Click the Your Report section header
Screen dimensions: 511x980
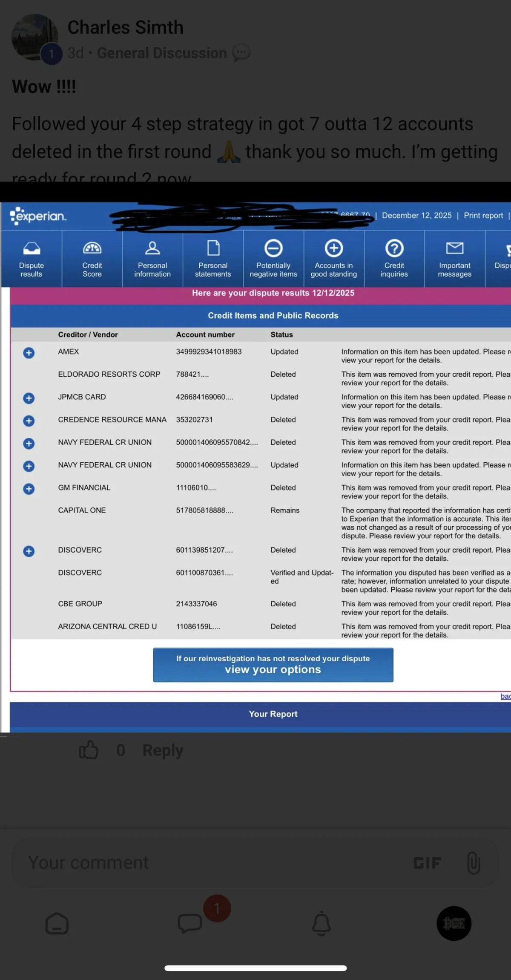pyautogui.click(x=273, y=714)
